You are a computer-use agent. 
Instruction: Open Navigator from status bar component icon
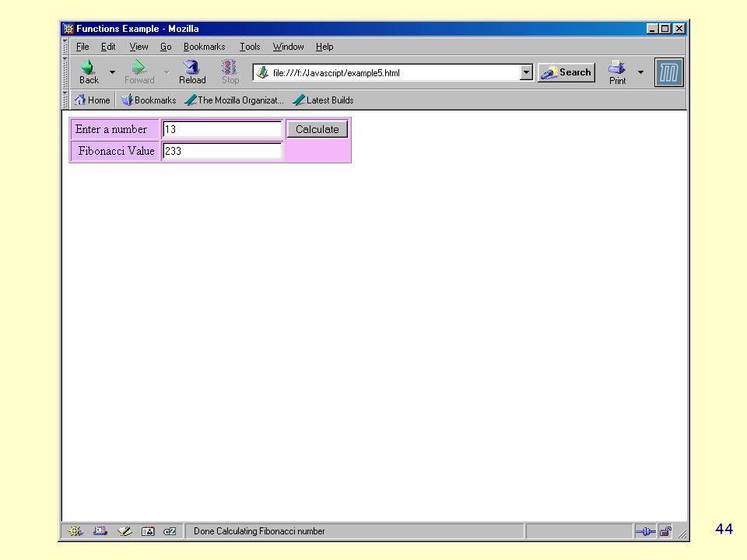[x=75, y=531]
